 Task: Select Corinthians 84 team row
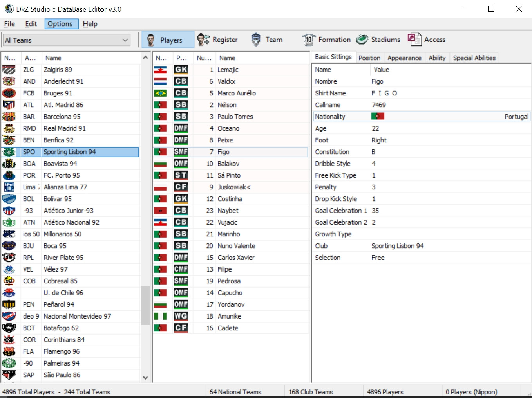coord(70,340)
